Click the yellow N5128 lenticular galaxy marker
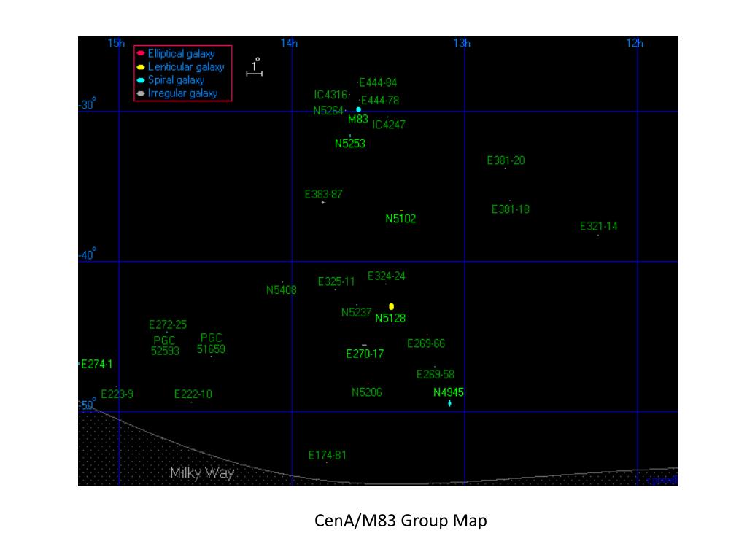 coord(391,307)
